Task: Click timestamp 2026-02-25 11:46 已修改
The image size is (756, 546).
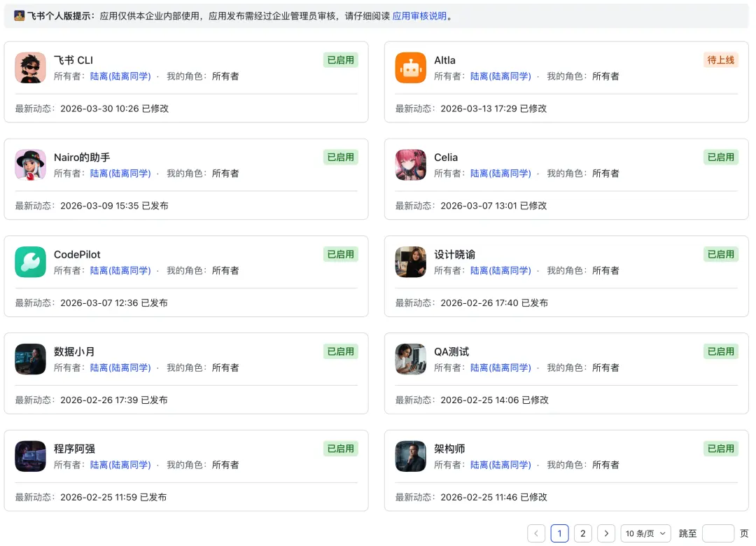Action: click(493, 497)
